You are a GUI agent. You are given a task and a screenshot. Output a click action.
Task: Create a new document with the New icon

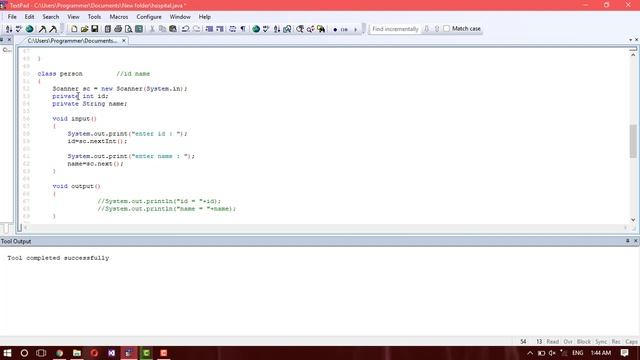[x=74, y=29]
